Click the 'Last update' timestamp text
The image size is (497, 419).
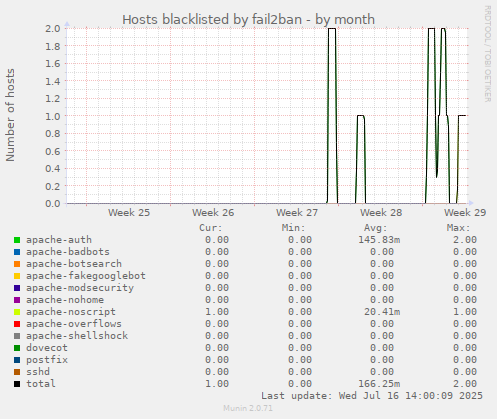point(372,396)
